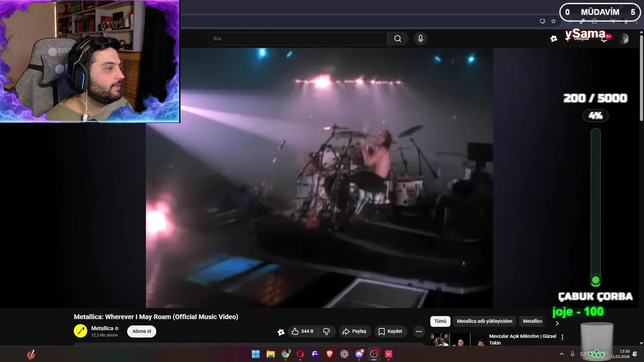This screenshot has height=362, width=644.
Task: Open ChatGPT app from taskbar
Action: (345, 354)
